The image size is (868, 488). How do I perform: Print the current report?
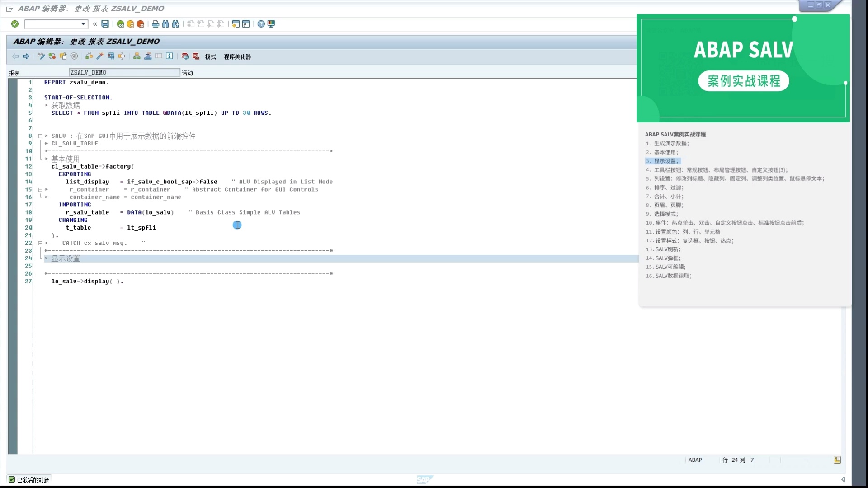tap(155, 24)
